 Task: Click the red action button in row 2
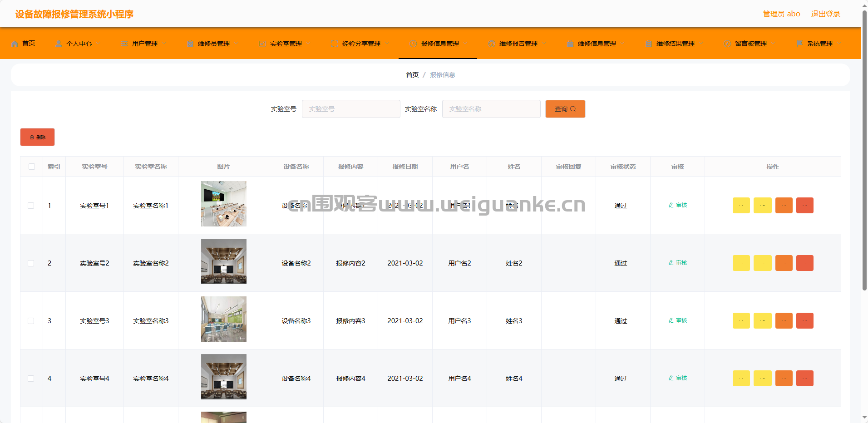point(805,263)
